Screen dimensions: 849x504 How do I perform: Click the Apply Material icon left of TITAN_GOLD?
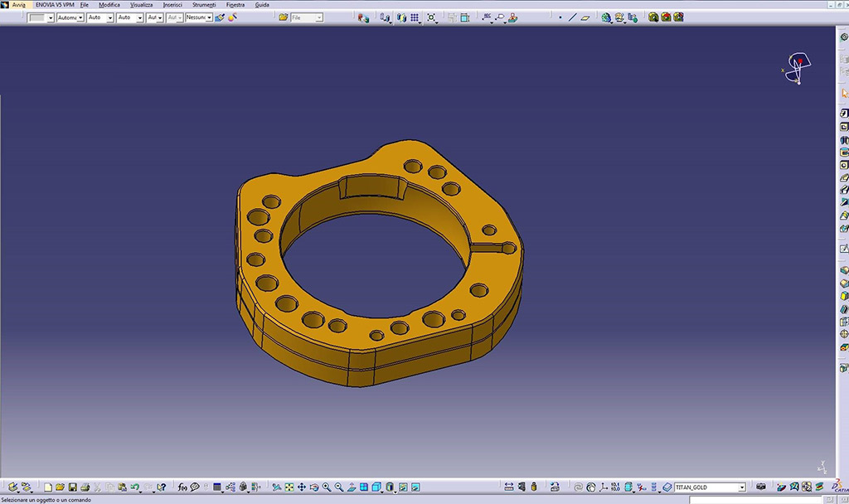point(667,487)
